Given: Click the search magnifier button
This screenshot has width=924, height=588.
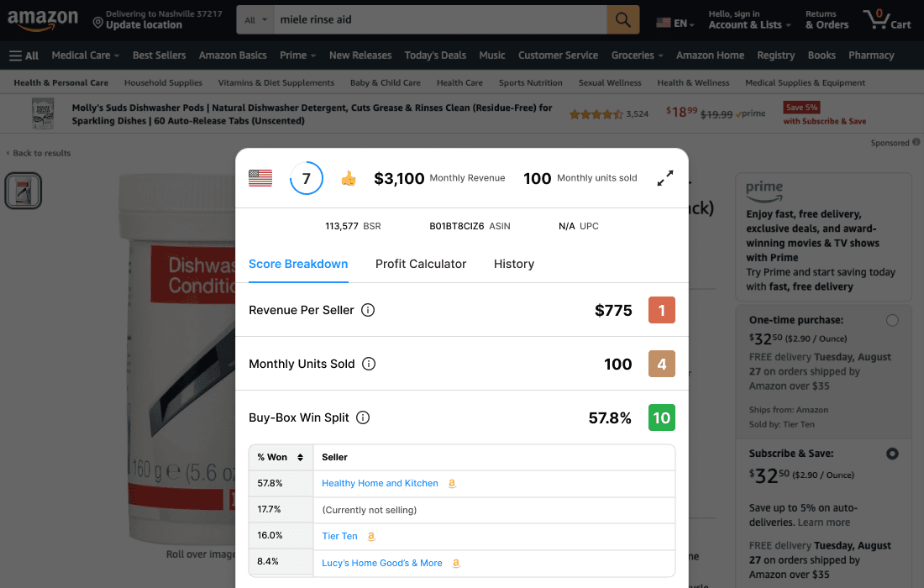Looking at the screenshot, I should 622,19.
